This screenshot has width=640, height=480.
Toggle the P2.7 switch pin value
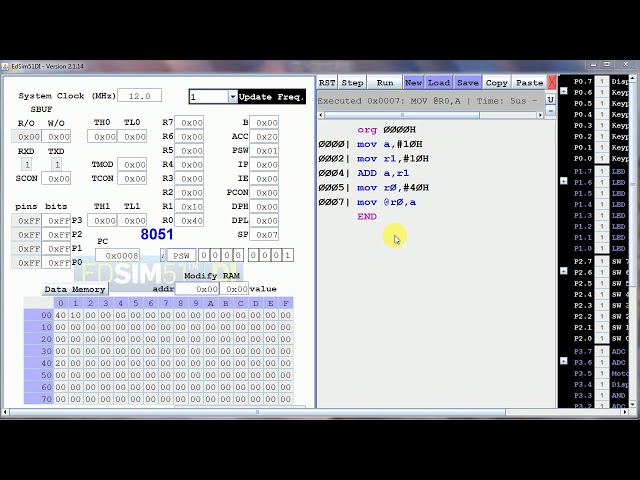602,261
